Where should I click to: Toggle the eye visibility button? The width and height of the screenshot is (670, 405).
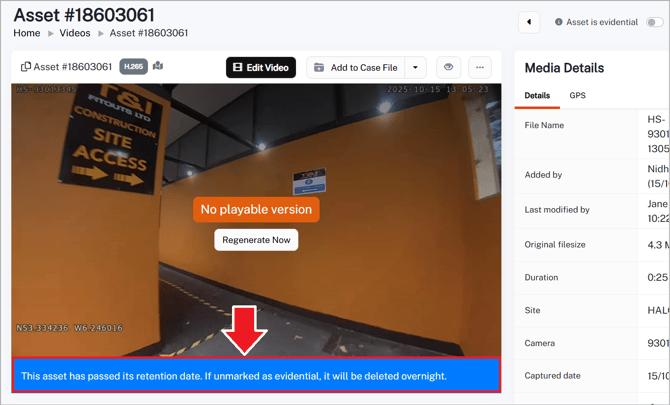point(448,68)
